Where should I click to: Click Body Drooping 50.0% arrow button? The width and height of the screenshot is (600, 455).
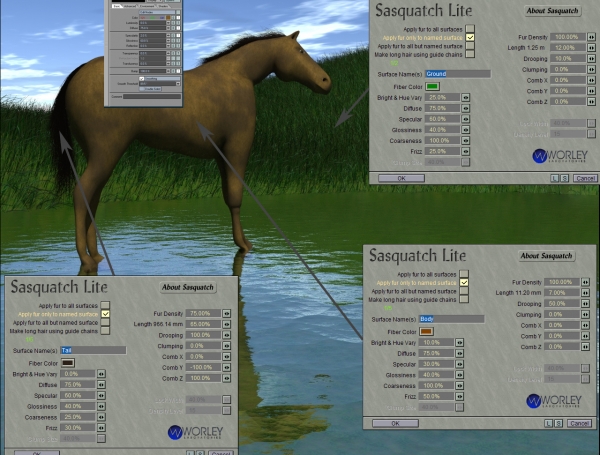click(x=585, y=303)
